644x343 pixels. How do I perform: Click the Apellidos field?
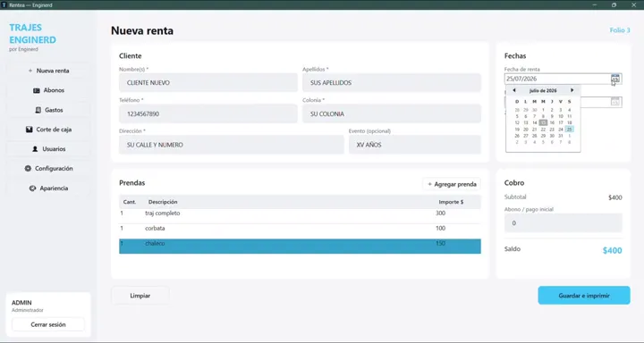[392, 83]
